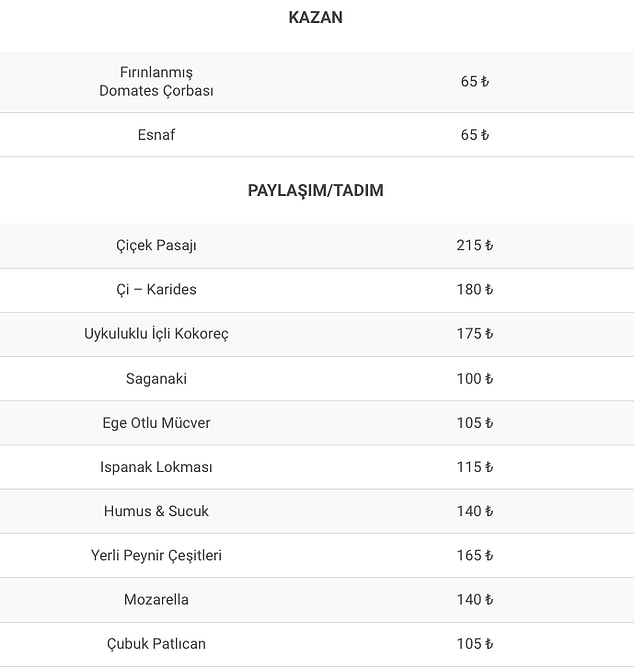The height and width of the screenshot is (668, 635).
Task: Click the 175 ₺ price
Action: [475, 333]
